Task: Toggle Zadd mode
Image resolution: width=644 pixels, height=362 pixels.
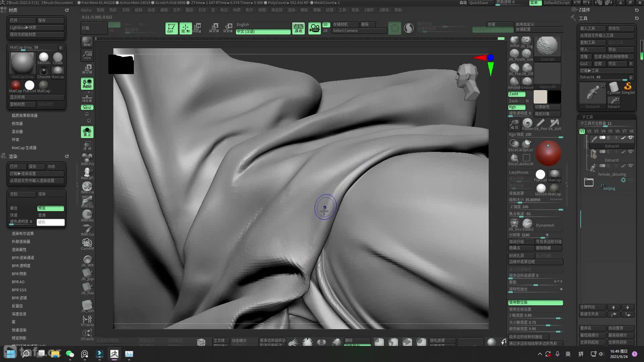Action: 517,94
